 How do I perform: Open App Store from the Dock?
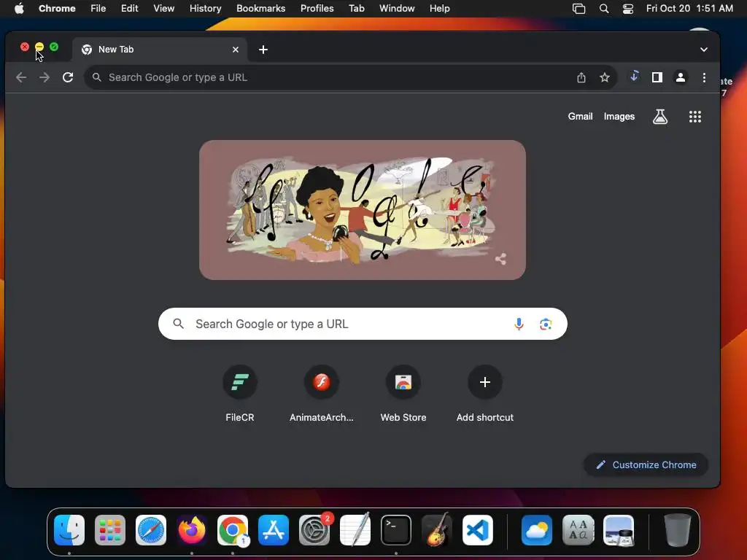click(274, 530)
